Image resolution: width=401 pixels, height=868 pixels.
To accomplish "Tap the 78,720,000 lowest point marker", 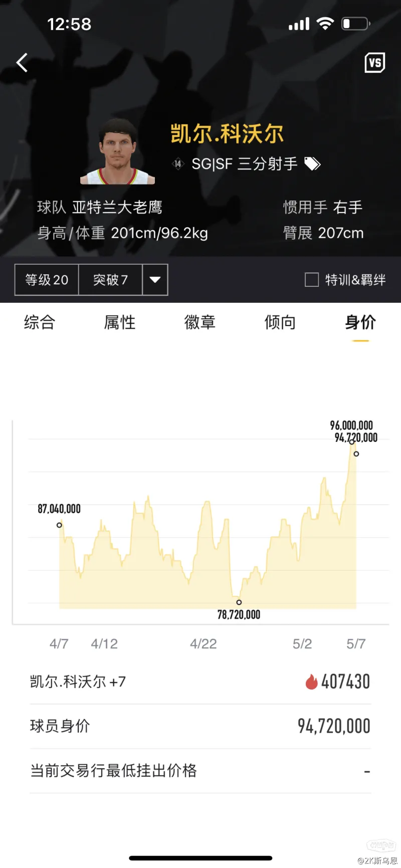I will (x=239, y=602).
